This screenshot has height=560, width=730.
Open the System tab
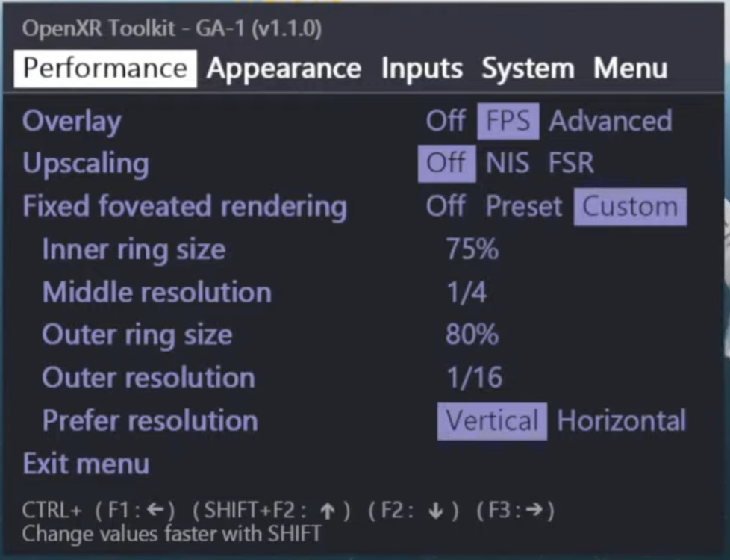(528, 69)
